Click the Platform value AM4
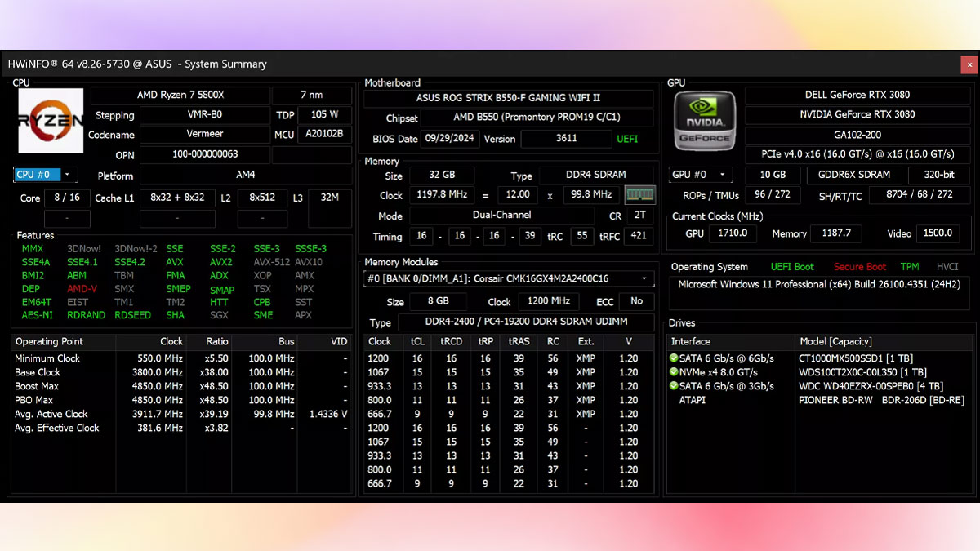 coord(245,176)
